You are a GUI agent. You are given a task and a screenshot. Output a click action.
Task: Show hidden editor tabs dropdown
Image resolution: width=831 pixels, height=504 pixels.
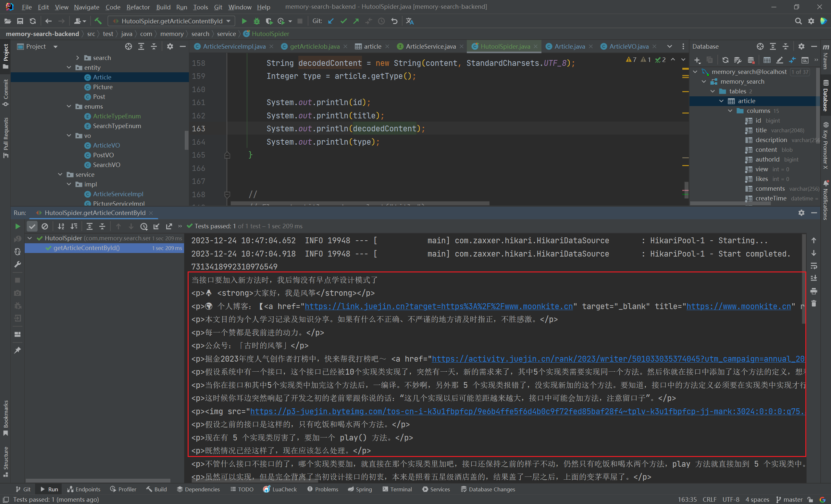pos(669,46)
